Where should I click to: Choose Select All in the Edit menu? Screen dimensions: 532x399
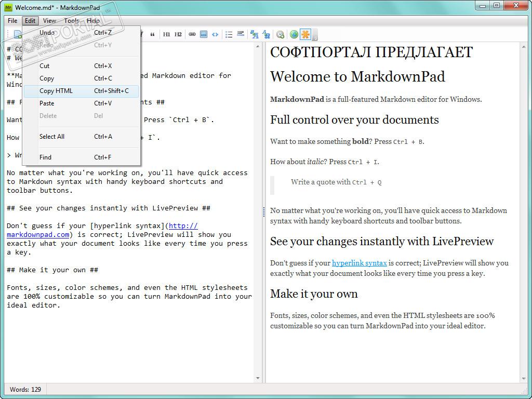coord(82,137)
